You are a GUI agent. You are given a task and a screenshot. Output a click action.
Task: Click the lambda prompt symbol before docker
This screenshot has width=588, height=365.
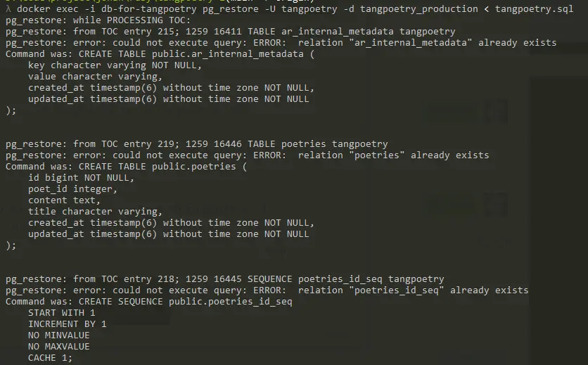[x=8, y=9]
